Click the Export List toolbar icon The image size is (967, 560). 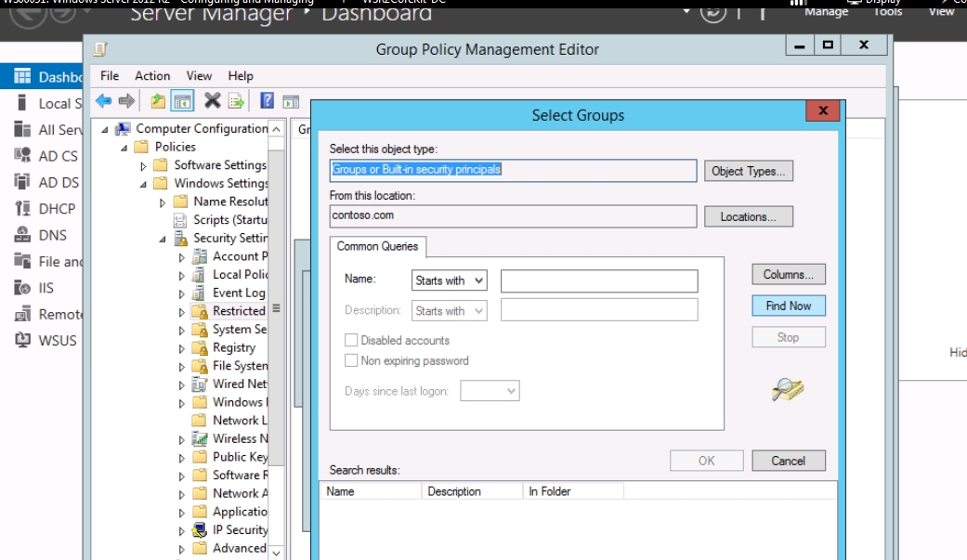[236, 101]
